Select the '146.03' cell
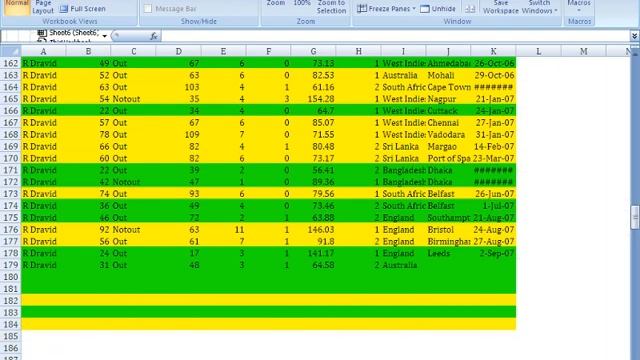Image resolution: width=640 pixels, height=360 pixels. click(x=313, y=229)
